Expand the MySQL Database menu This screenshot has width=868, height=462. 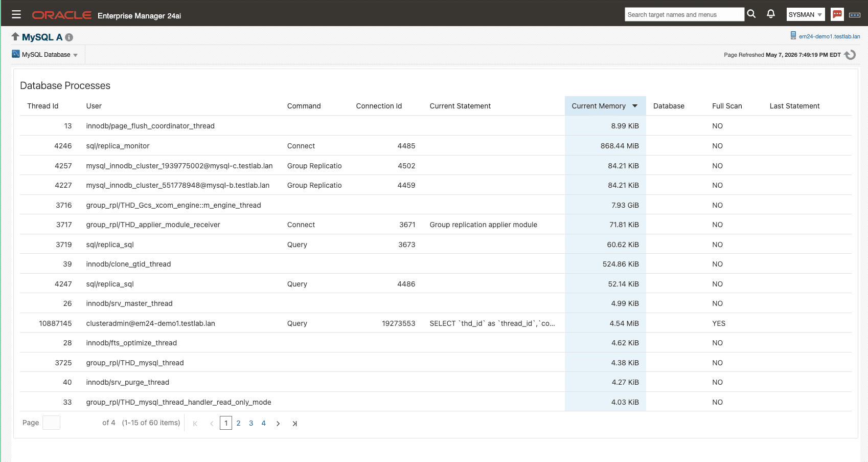[50, 55]
